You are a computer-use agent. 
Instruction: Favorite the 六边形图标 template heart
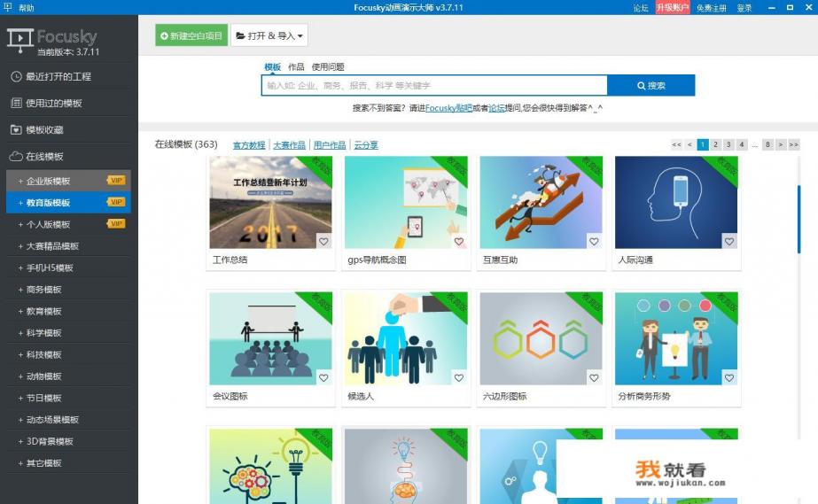[594, 378]
